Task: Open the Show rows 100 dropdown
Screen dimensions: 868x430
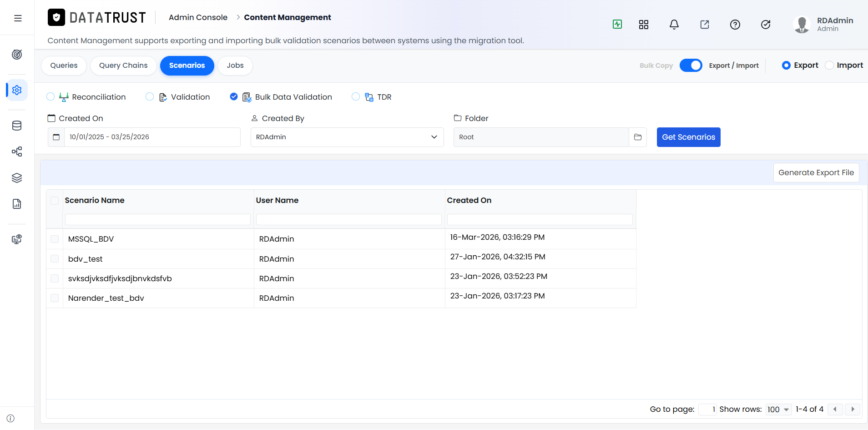Action: pos(779,410)
